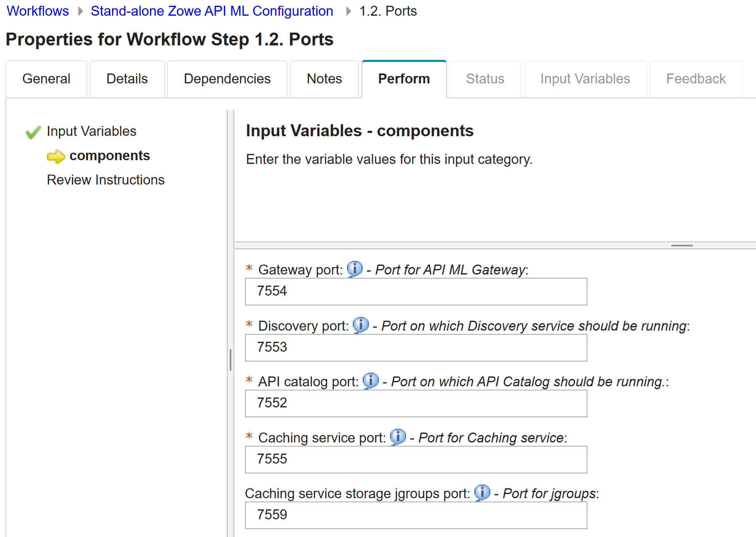This screenshot has width=756, height=537.
Task: Open the API catalog port info icon
Action: click(x=371, y=381)
